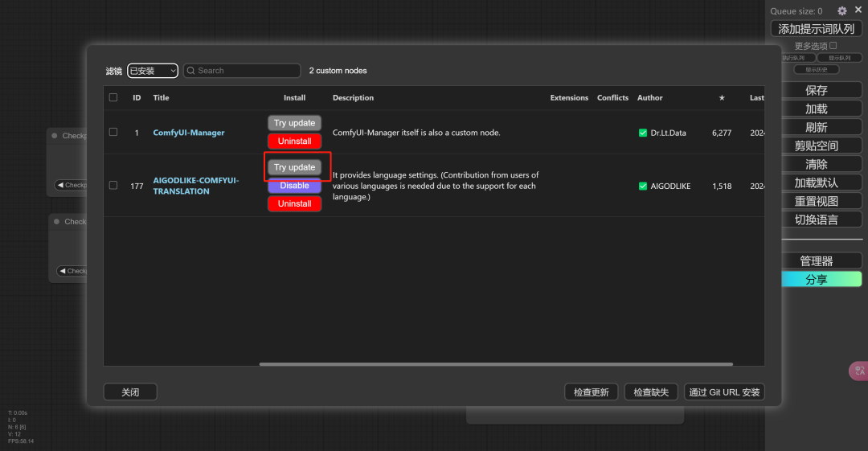Open the settings gear icon
Image resolution: width=868 pixels, height=451 pixels.
click(842, 11)
